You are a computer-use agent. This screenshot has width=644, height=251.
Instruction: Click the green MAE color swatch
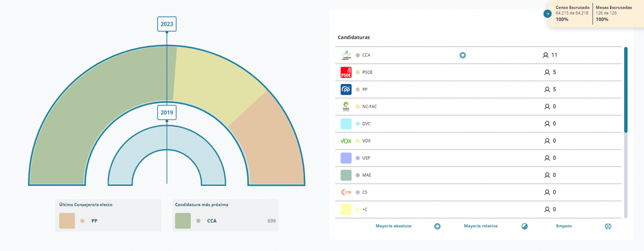pos(346,175)
